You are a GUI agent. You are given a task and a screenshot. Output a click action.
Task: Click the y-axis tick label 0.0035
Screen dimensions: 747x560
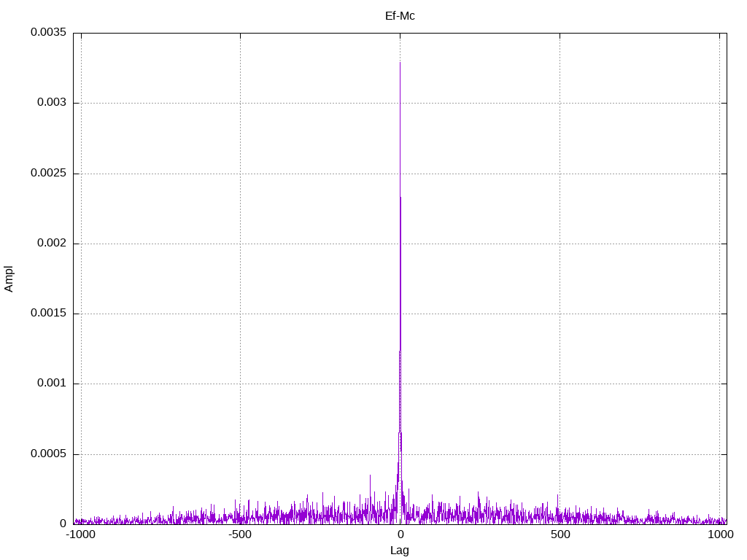tap(48, 32)
